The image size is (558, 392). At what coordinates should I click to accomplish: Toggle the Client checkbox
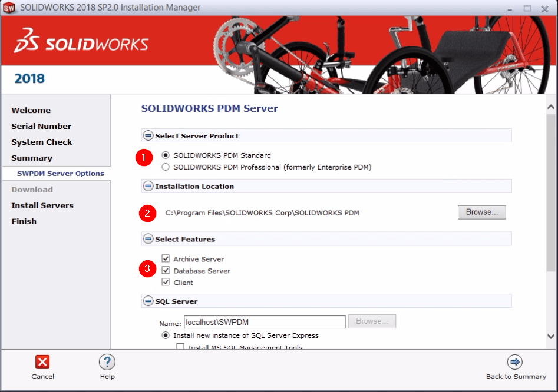pyautogui.click(x=166, y=282)
